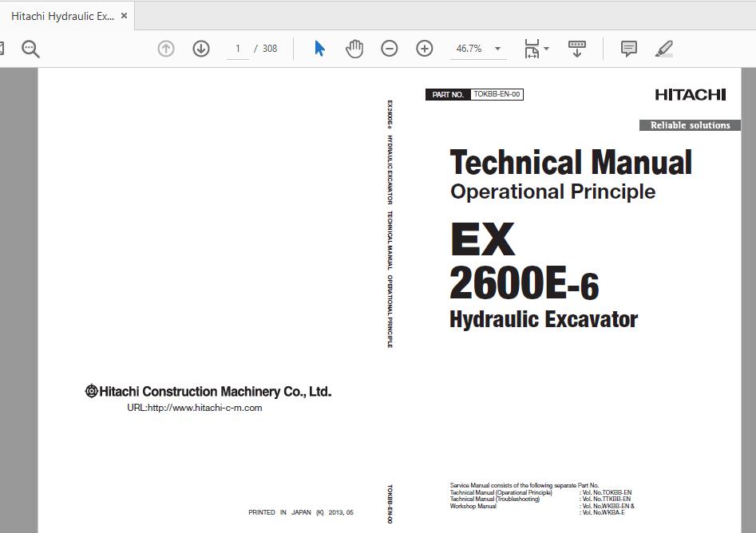Zoom out using the minus icon
Image resolution: width=756 pixels, height=533 pixels.
[390, 48]
